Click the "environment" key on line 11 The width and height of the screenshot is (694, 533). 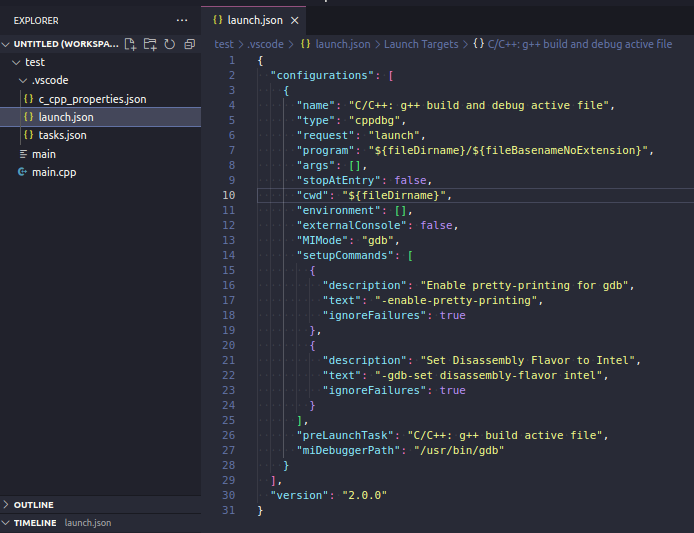pos(339,210)
